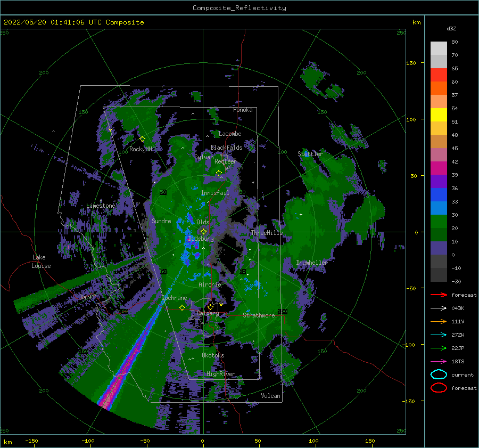The image size is (479, 448).
Task: Click the Ponoka city label
Action: (x=243, y=110)
